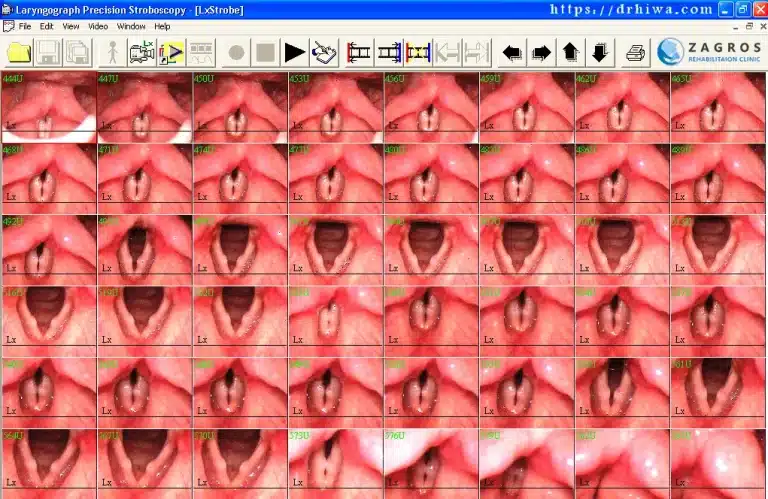
Task: Click the black triangle Play button
Action: pos(295,52)
